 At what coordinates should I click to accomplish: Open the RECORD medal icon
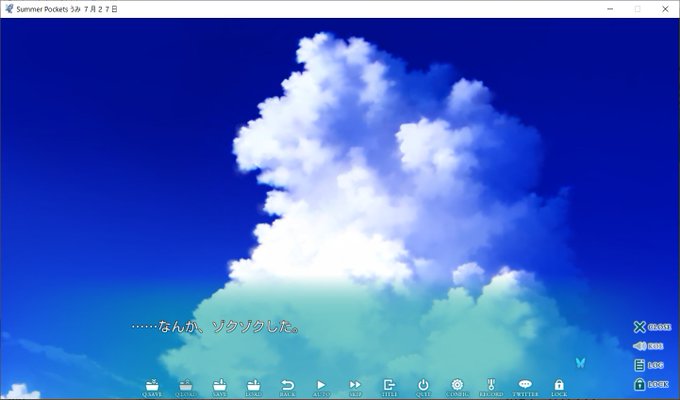click(491, 387)
